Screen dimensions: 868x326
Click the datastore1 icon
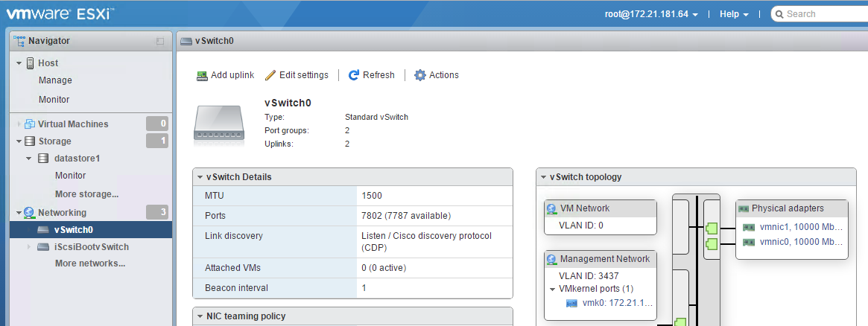point(43,159)
